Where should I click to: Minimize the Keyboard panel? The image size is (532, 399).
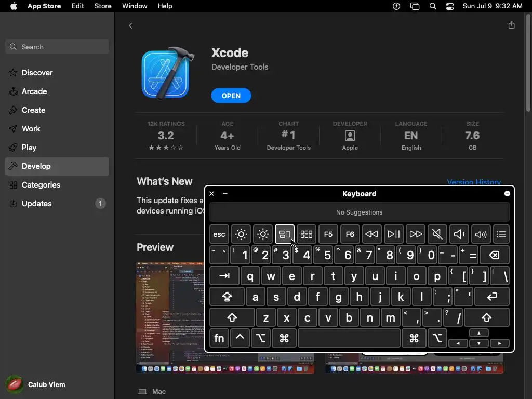225,194
